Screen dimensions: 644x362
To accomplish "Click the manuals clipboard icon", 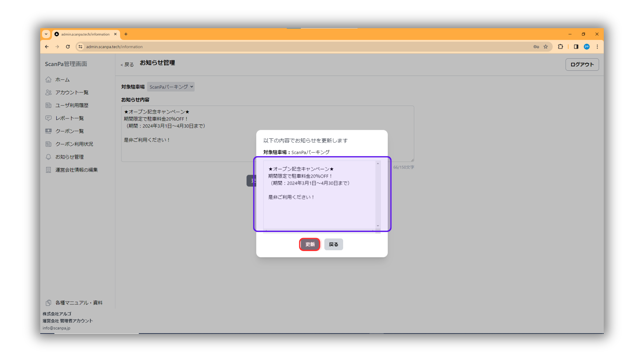I will coord(49,303).
